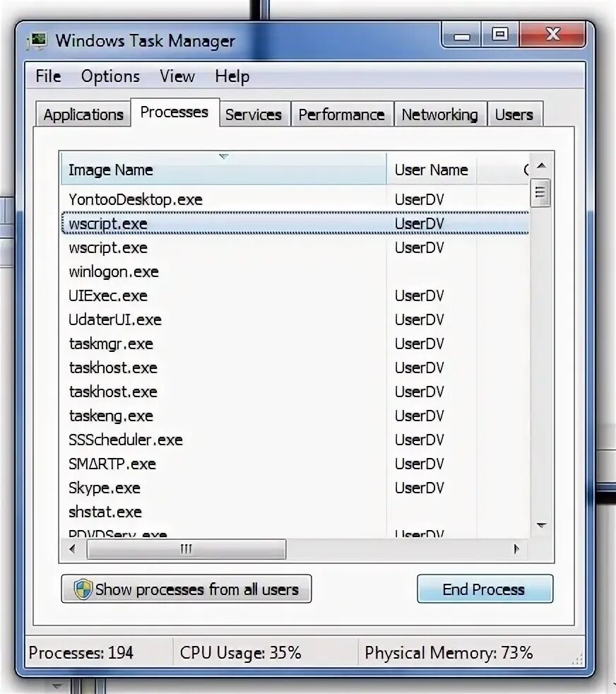Sort by the User Name column header

tap(432, 170)
